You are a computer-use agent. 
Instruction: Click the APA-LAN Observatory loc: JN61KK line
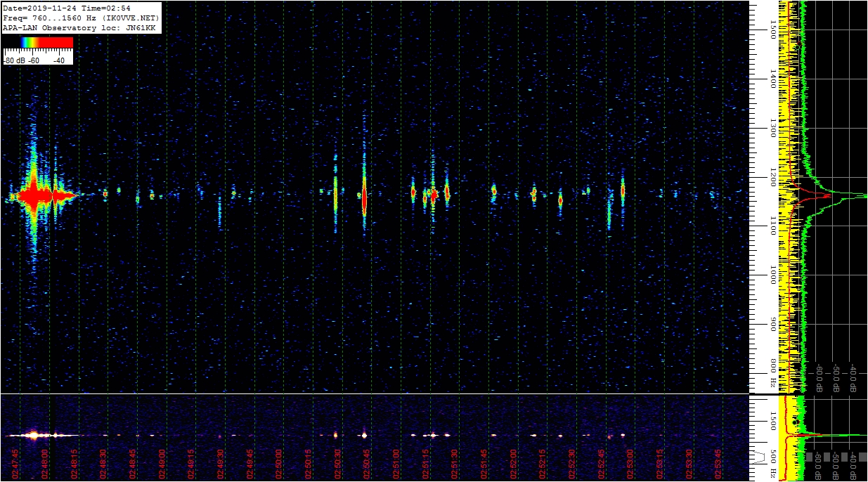click(79, 27)
